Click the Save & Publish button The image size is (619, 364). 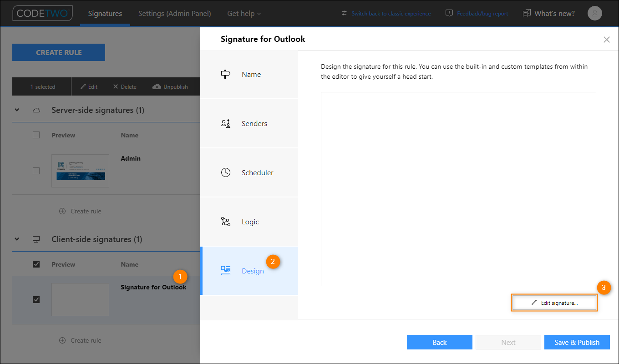577,342
